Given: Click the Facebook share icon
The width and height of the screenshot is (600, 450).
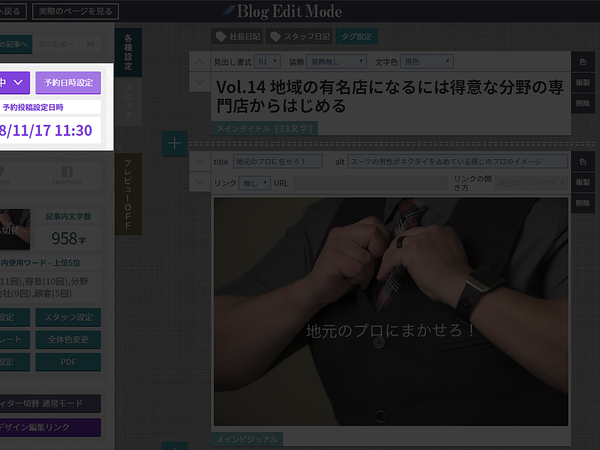Looking at the screenshot, I should pyautogui.click(x=67, y=176).
